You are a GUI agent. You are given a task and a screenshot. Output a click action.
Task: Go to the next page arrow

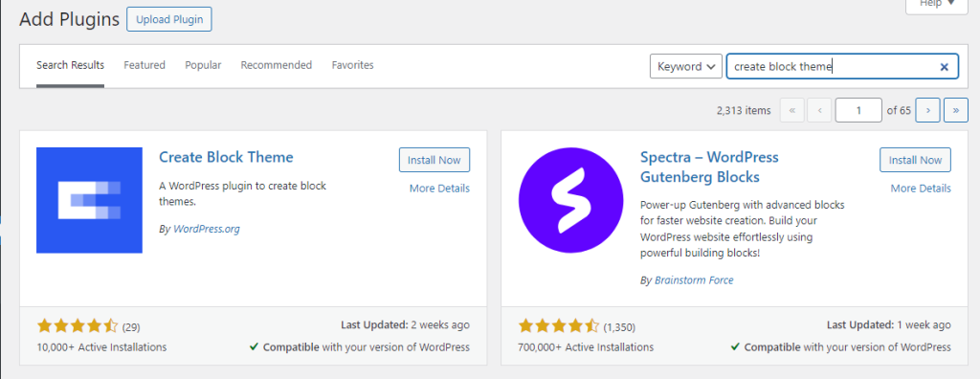927,110
